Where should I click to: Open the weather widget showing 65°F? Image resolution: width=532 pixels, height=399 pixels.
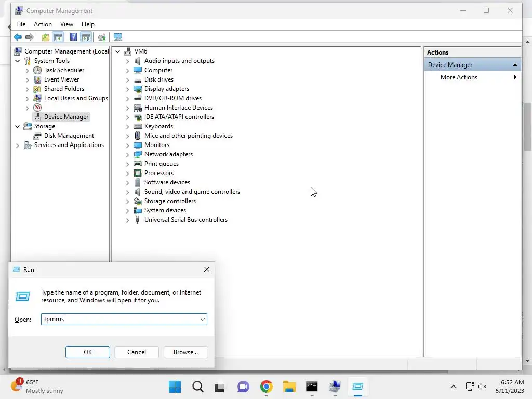point(37,387)
